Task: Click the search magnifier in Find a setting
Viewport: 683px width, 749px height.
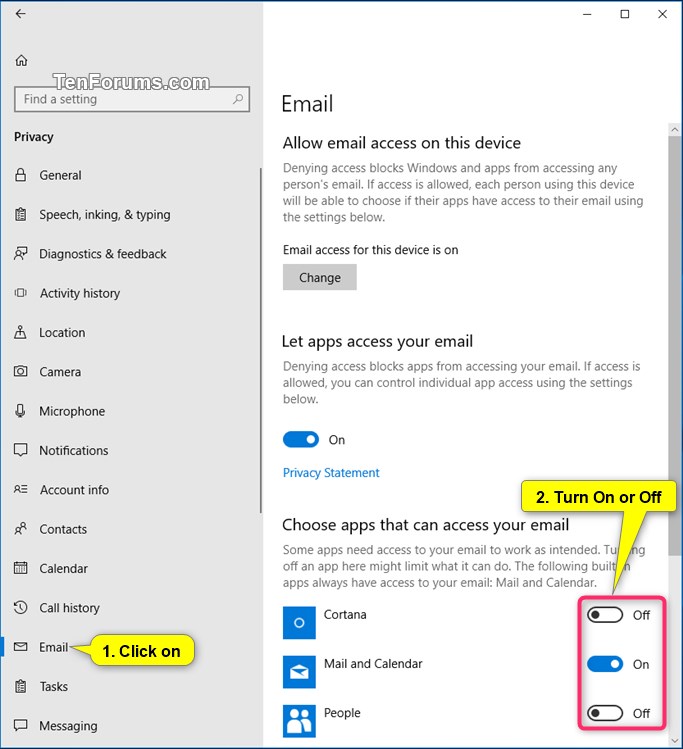Action: click(238, 99)
